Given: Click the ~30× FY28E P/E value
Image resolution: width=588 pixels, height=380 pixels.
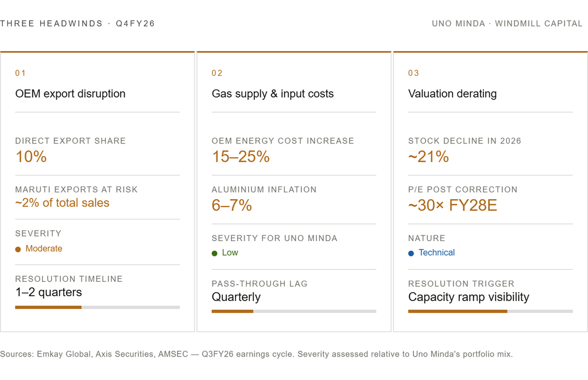Looking at the screenshot, I should [x=452, y=205].
